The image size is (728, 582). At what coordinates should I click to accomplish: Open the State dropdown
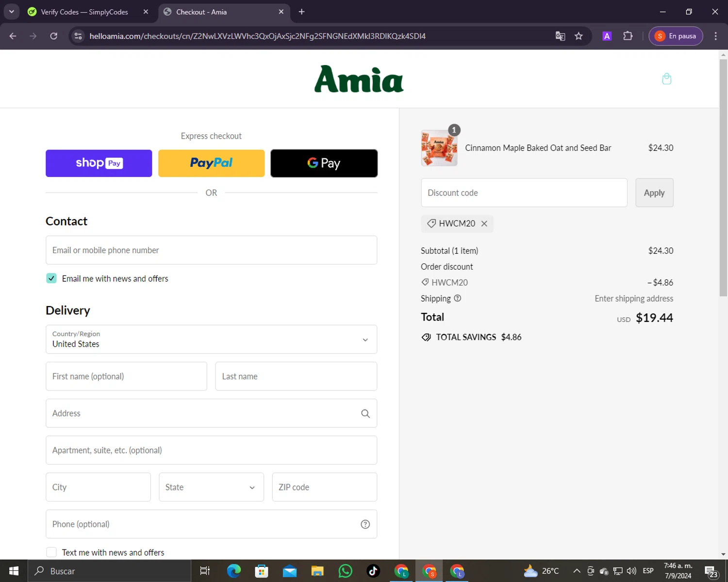pyautogui.click(x=211, y=487)
